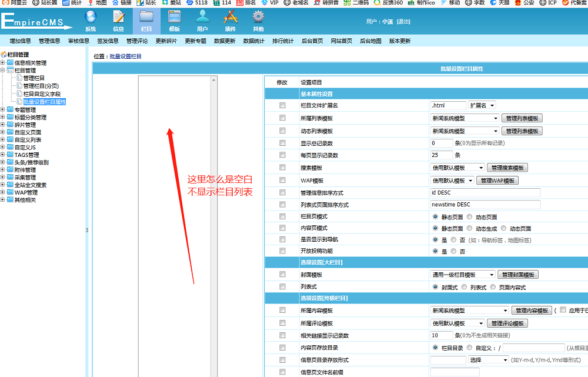Click the 系统 globe icon
588x377 pixels.
(91, 17)
